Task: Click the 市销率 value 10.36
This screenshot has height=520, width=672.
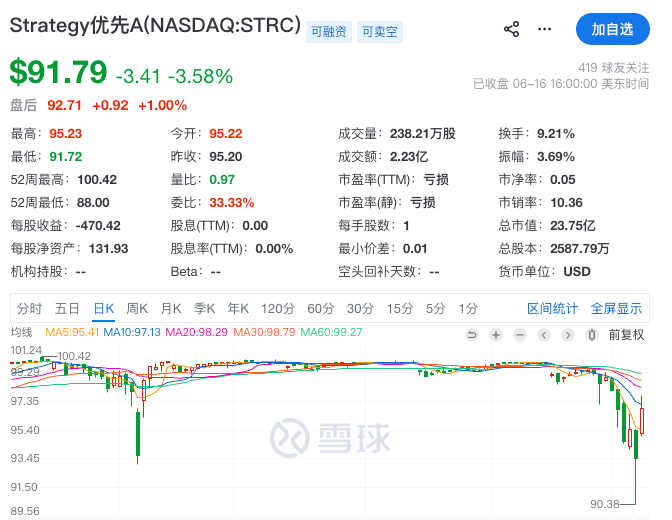Action: coord(567,203)
